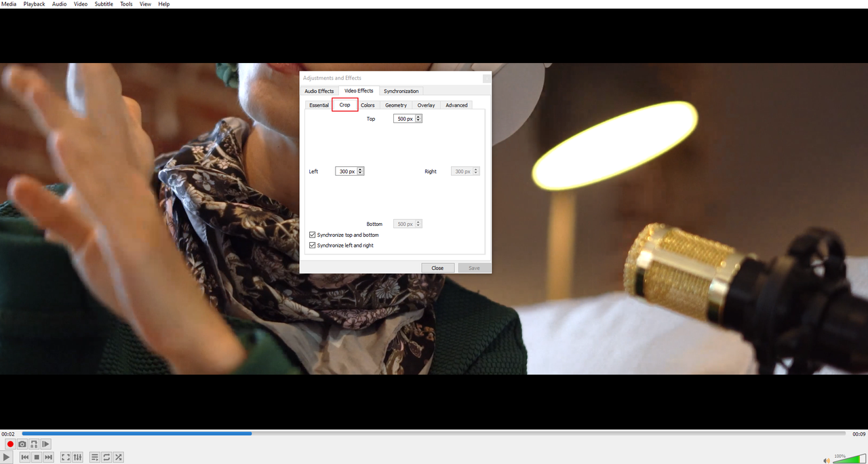Open the Colors sub-tab
The width and height of the screenshot is (868, 464).
click(368, 105)
